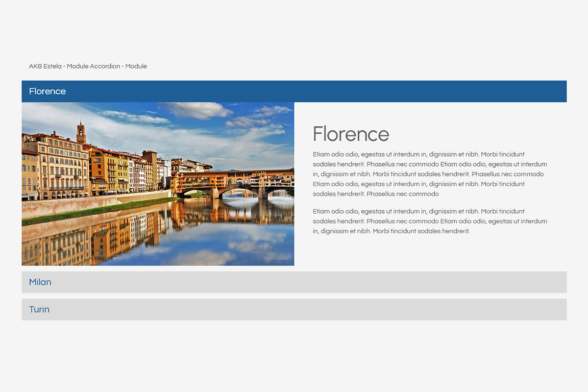Click the clock tower in the photo
The image size is (588, 392).
click(81, 132)
